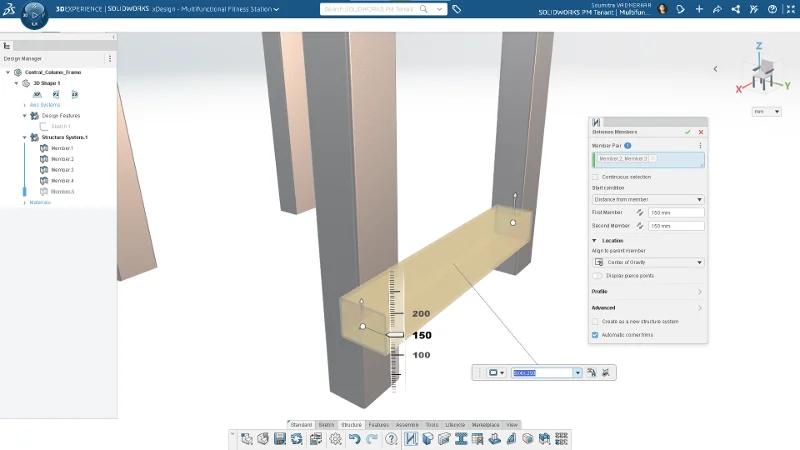Select the Between Members structure tool icon
This screenshot has width=800, height=450.
tap(411, 439)
